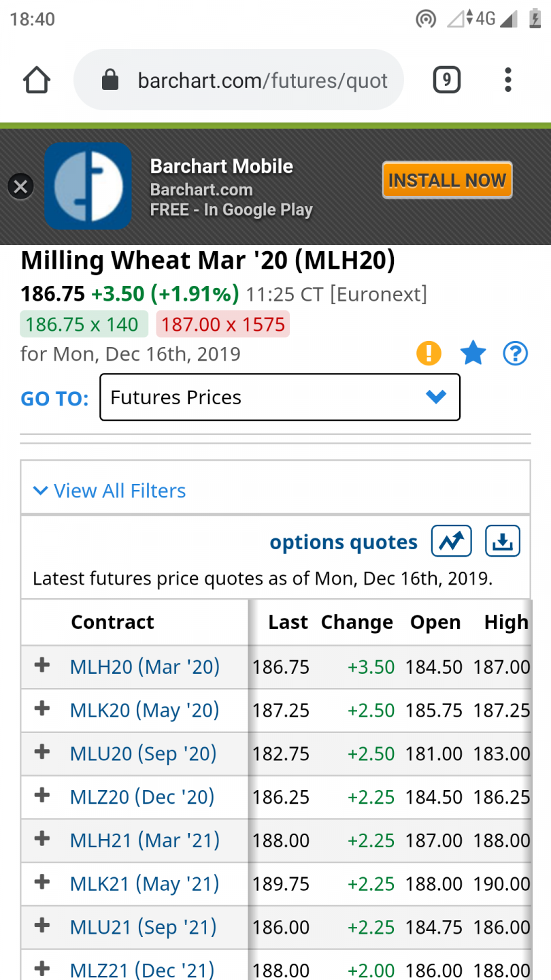Tap the Barchart Mobile app logo
This screenshot has width=551, height=980.
click(88, 186)
